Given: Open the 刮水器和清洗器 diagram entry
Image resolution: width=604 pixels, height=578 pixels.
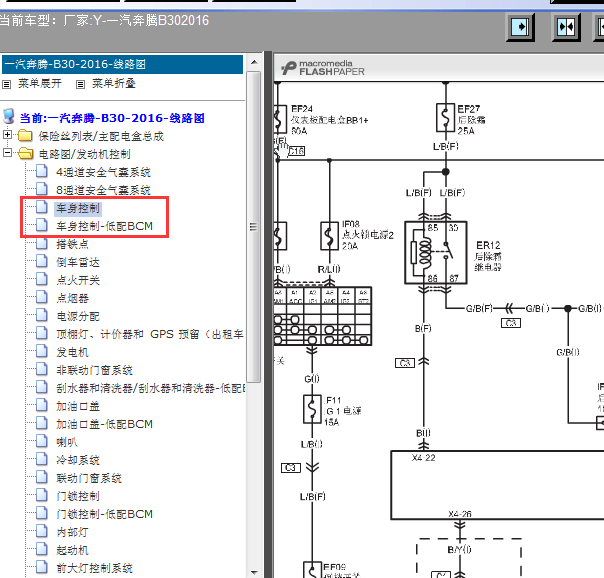Looking at the screenshot, I should (150, 388).
